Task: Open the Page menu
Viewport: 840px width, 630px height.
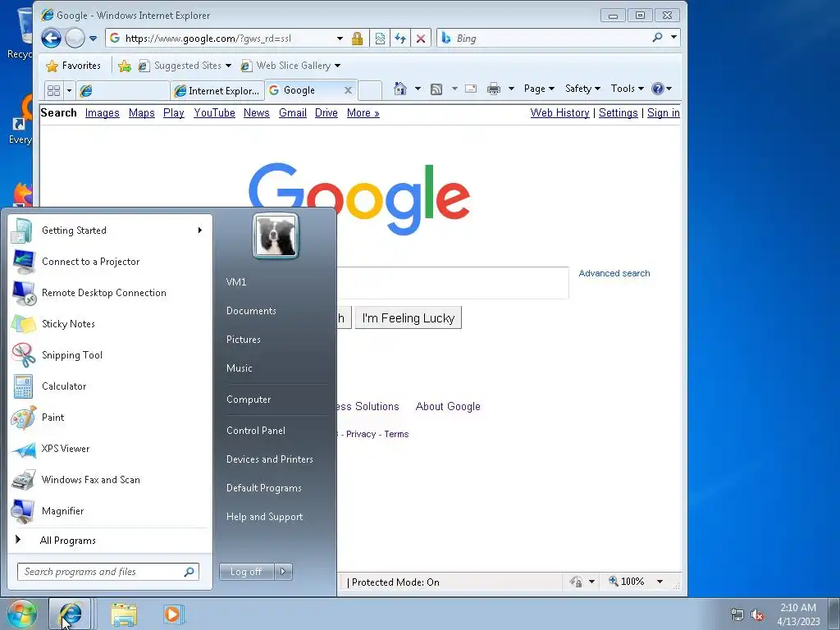Action: pyautogui.click(x=538, y=89)
